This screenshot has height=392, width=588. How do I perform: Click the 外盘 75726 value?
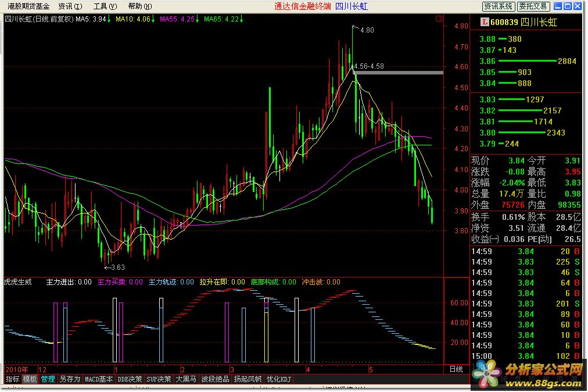point(513,205)
